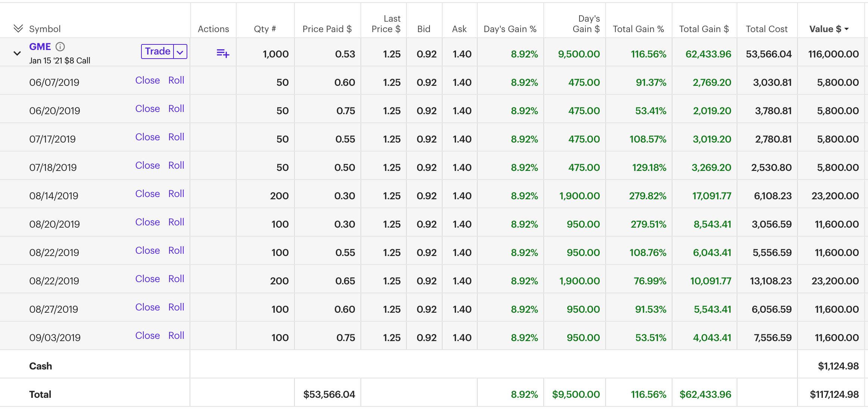The height and width of the screenshot is (409, 868).
Task: Click Close for the 08/14/2019 lot
Action: coord(147,194)
